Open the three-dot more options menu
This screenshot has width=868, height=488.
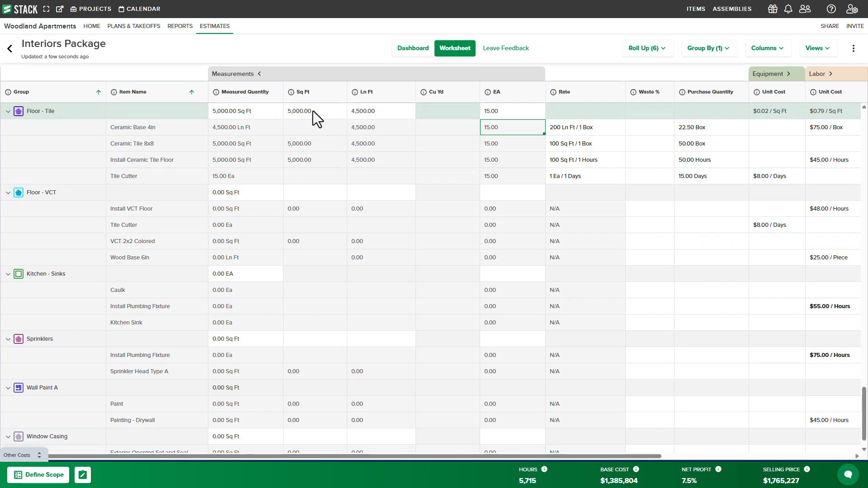pos(853,48)
